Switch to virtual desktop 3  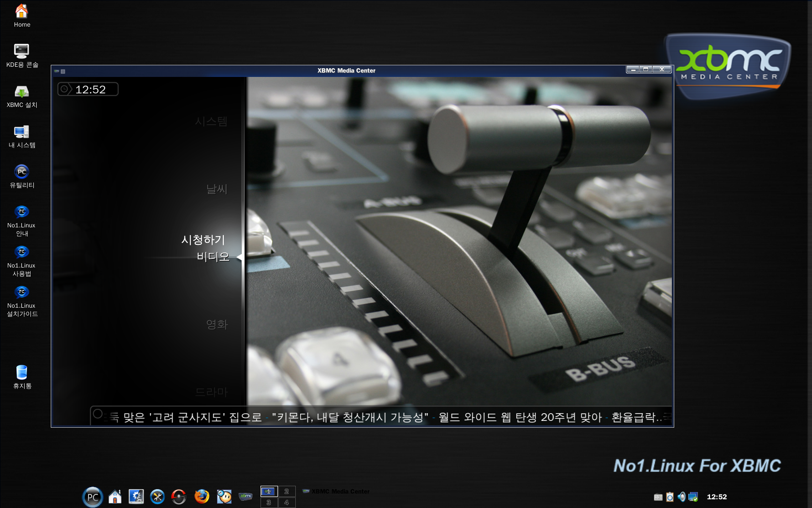(x=269, y=503)
